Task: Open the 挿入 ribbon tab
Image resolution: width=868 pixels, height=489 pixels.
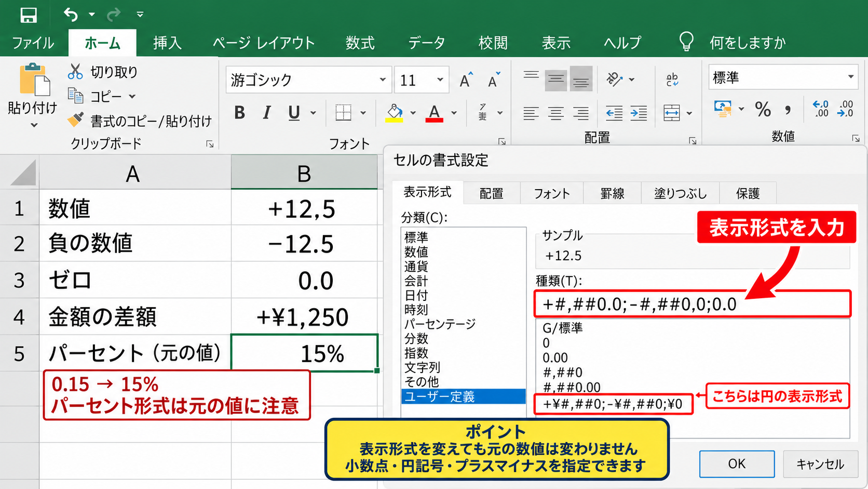Action: pyautogui.click(x=167, y=43)
